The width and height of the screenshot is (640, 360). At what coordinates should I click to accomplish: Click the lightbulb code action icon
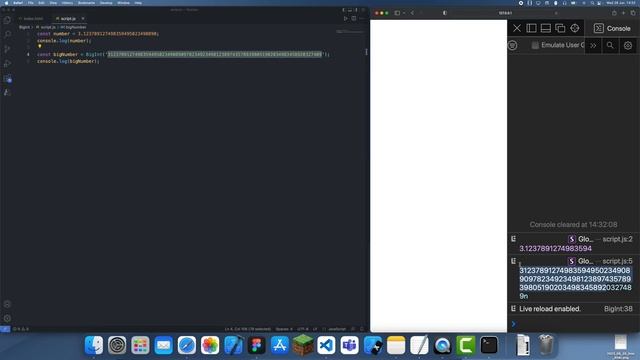point(40,47)
